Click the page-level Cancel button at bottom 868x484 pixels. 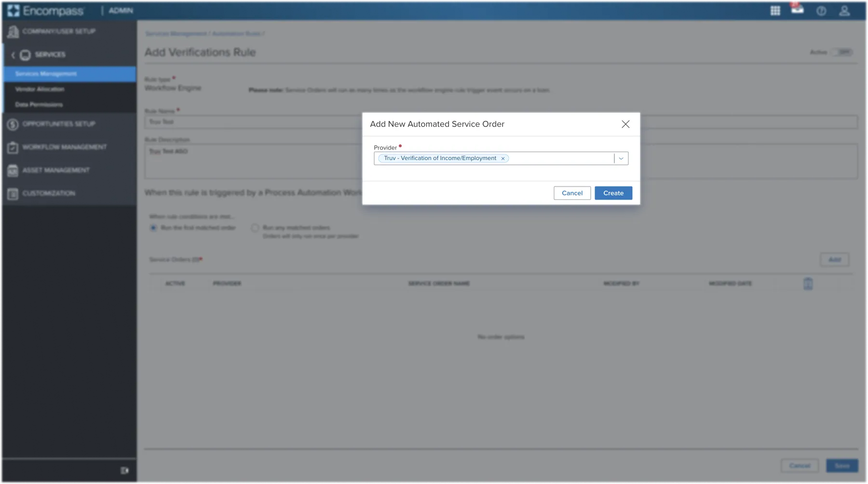[800, 466]
